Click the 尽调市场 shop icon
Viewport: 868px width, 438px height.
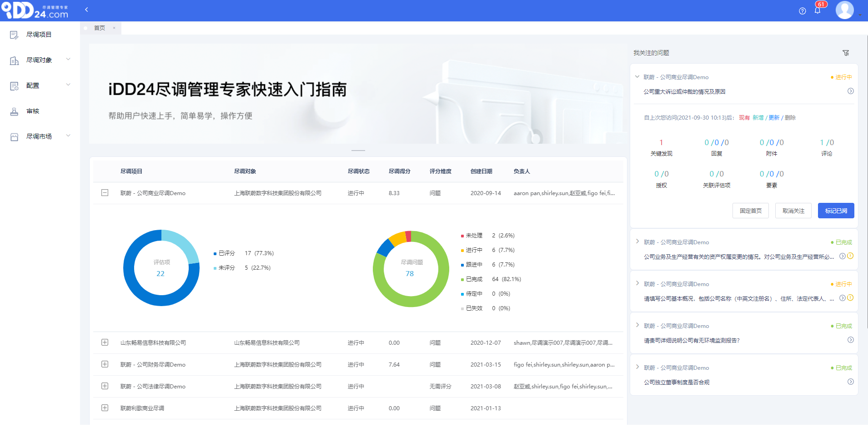tap(14, 137)
